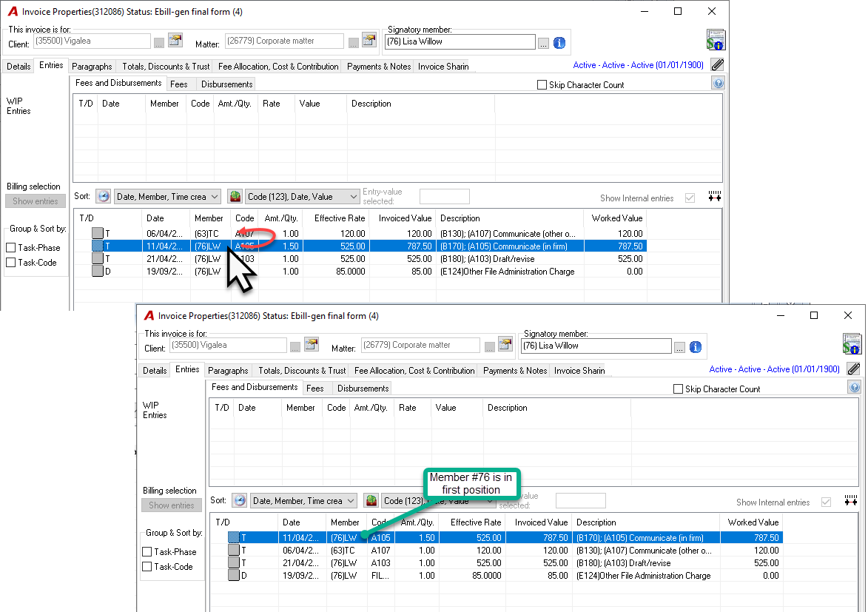Select A103 Draft/revise row in front window
Image resolution: width=868 pixels, height=612 pixels.
(x=497, y=562)
